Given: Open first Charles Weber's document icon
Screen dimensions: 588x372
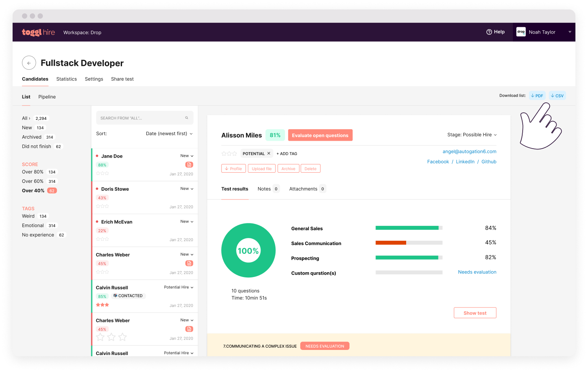Looking at the screenshot, I should pos(189,263).
